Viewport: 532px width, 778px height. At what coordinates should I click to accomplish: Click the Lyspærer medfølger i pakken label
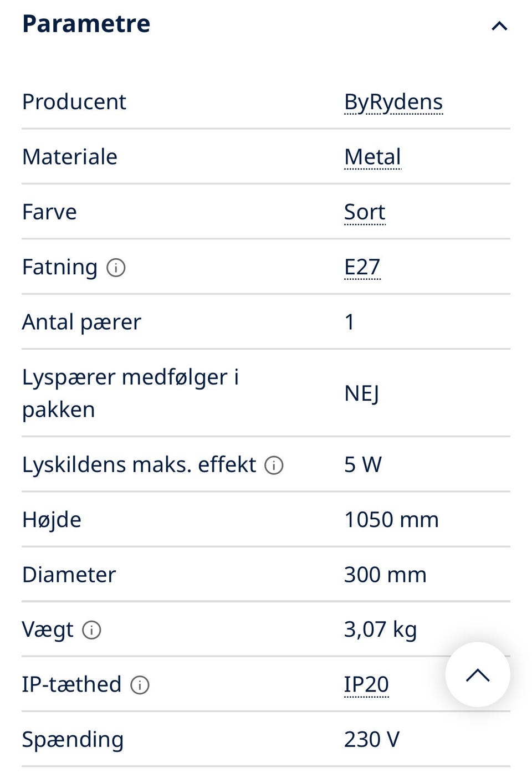tap(130, 393)
